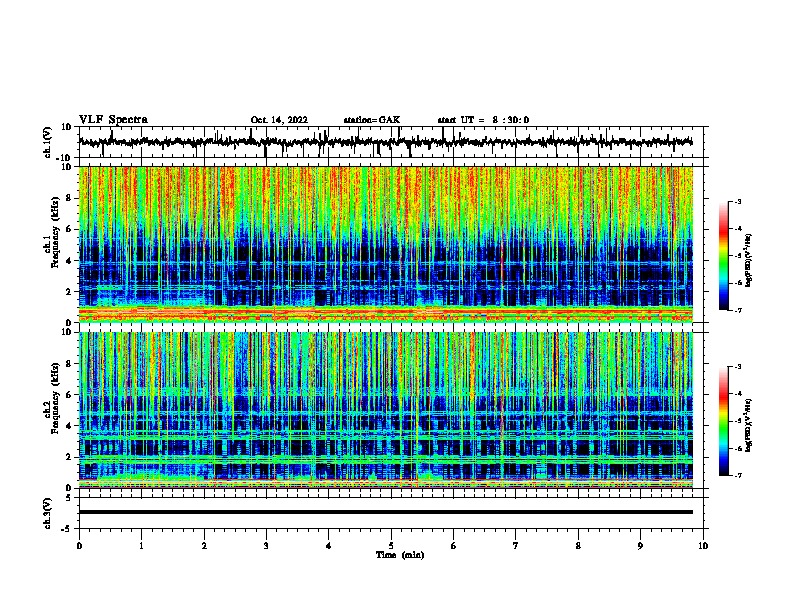Click time axis tick label "4"

tap(329, 546)
